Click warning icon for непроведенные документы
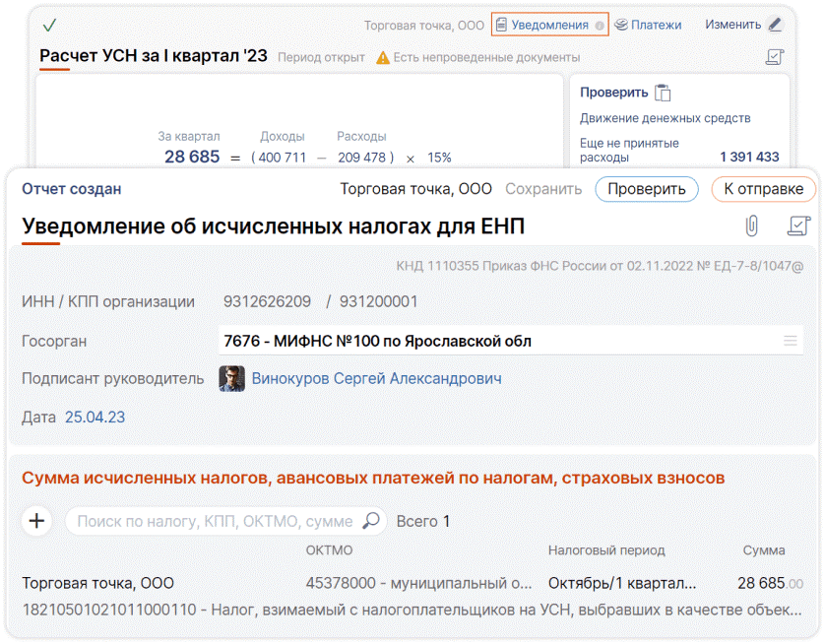This screenshot has height=644, width=825. 383,57
